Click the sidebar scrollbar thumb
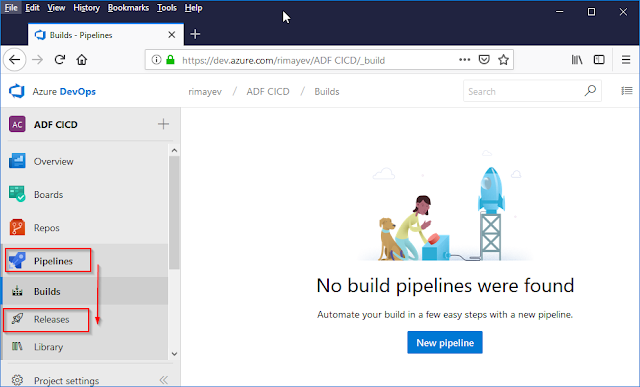The height and width of the screenshot is (387, 640). click(174, 212)
